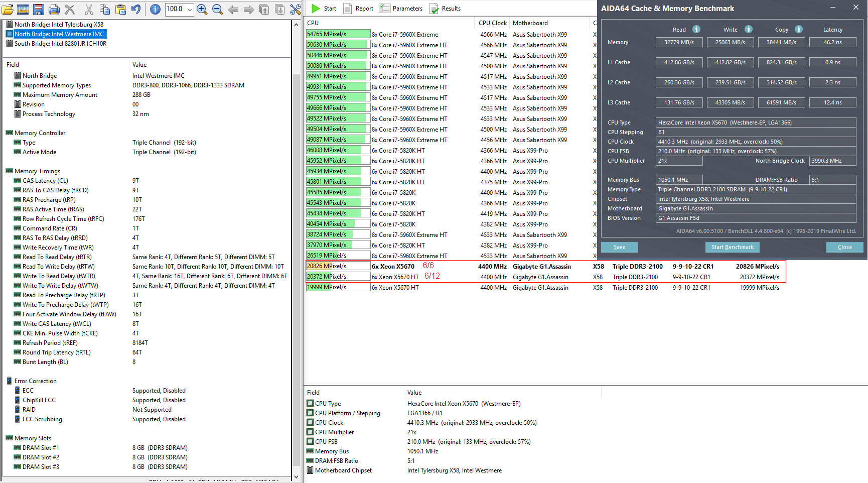Image resolution: width=868 pixels, height=483 pixels.
Task: Click the Memory Read value field 32779 MB/s
Action: point(679,42)
